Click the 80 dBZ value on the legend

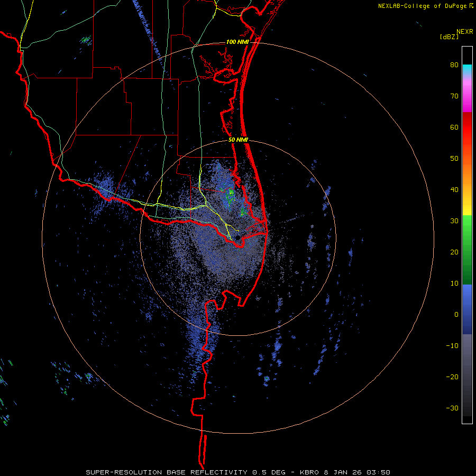tap(454, 65)
